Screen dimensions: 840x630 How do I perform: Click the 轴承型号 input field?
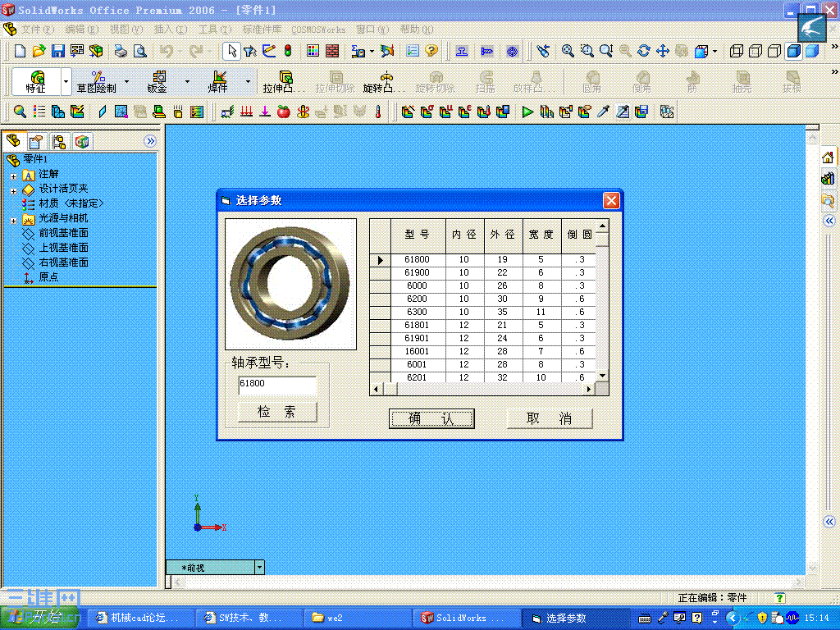click(277, 385)
